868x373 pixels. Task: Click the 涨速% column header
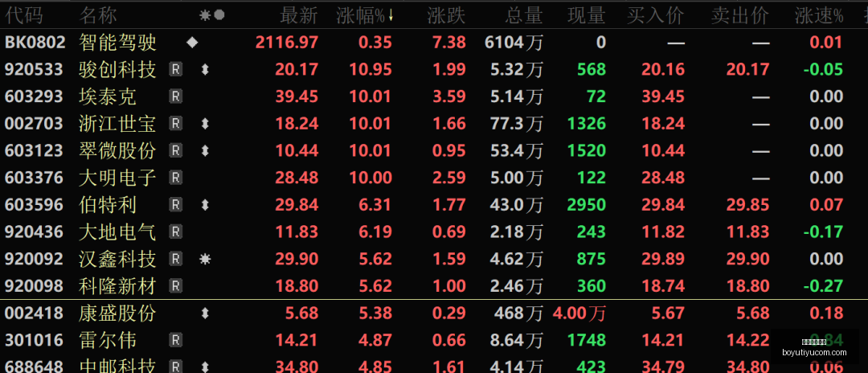click(819, 16)
